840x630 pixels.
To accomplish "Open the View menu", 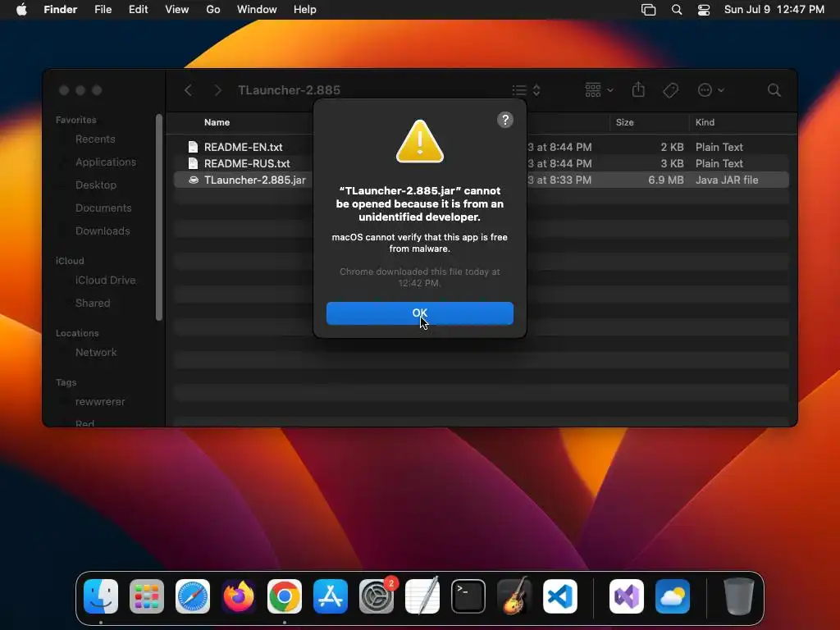I will coord(177,10).
